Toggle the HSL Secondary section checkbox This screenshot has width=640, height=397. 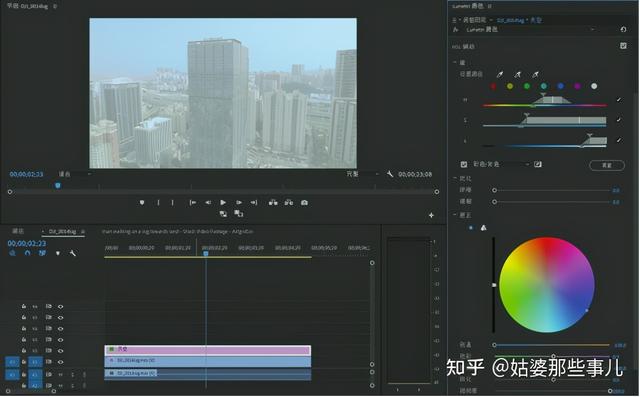tap(623, 46)
